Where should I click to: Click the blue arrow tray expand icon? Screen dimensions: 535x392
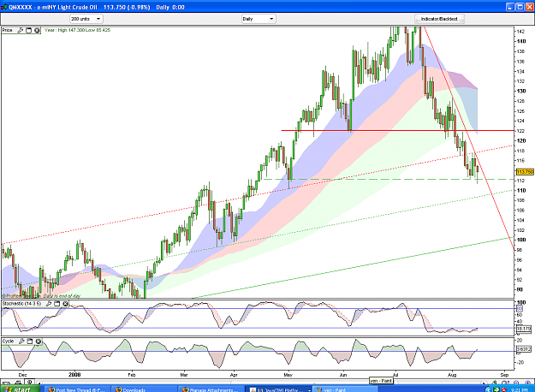point(488,389)
